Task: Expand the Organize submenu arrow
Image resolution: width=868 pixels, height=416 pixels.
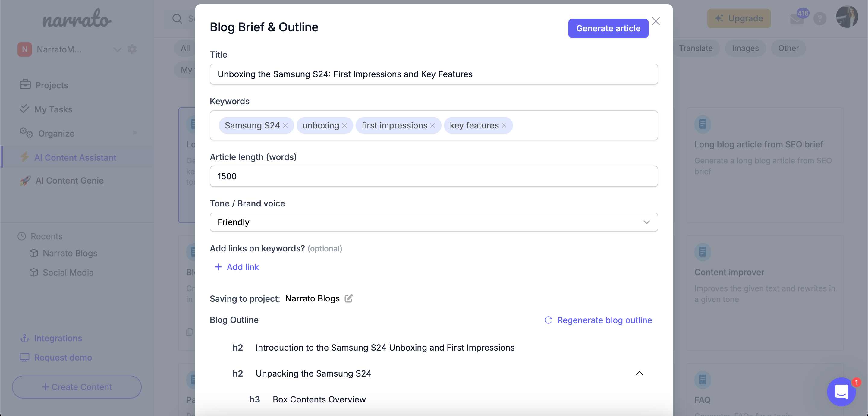Action: [135, 133]
